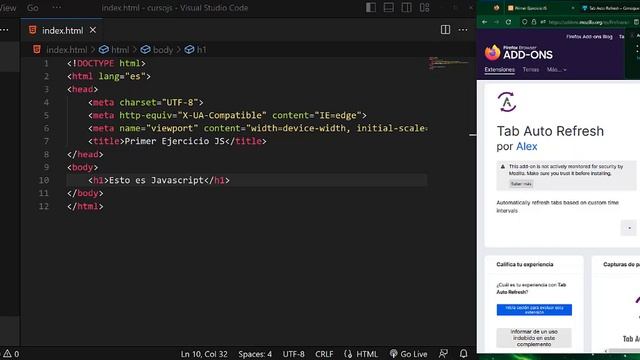Open editor More Actions ellipsis

(463, 30)
